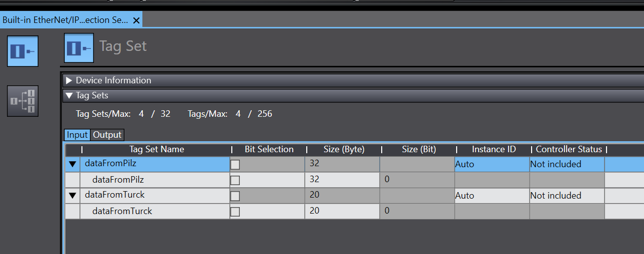Screen dimensions: 644x254
Task: Open the Connection sidebar icon
Action: pyautogui.click(x=22, y=101)
